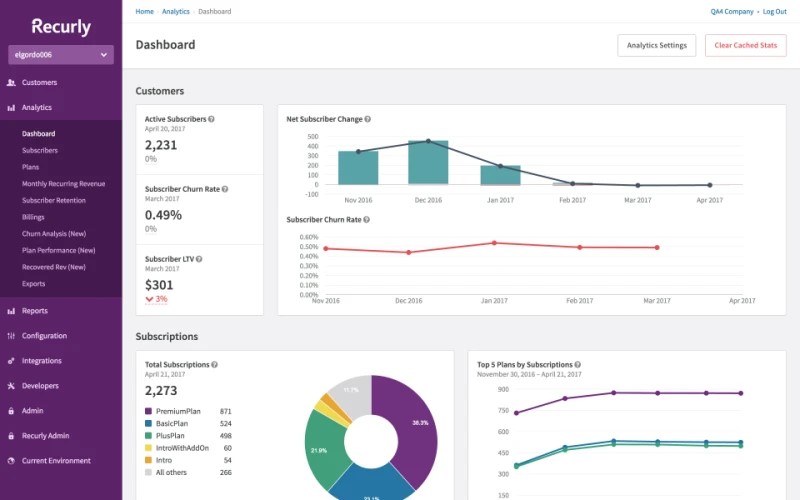Open Billings analytics page
The height and width of the screenshot is (500, 800).
point(33,217)
